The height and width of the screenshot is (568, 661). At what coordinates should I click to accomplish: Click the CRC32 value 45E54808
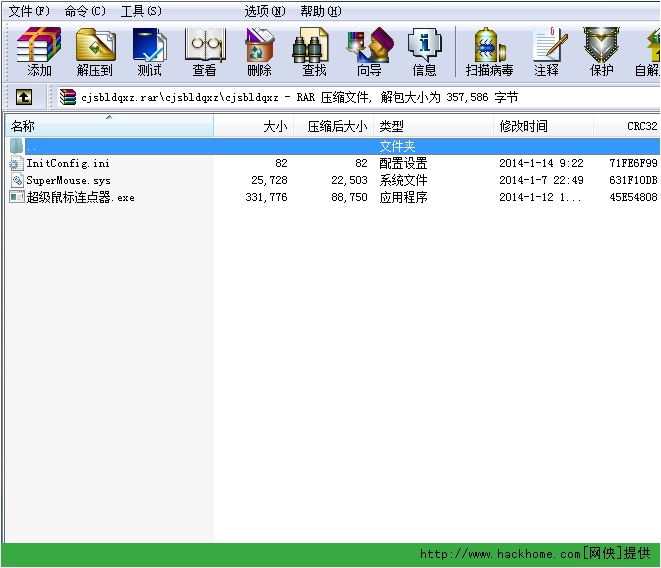pyautogui.click(x=633, y=197)
